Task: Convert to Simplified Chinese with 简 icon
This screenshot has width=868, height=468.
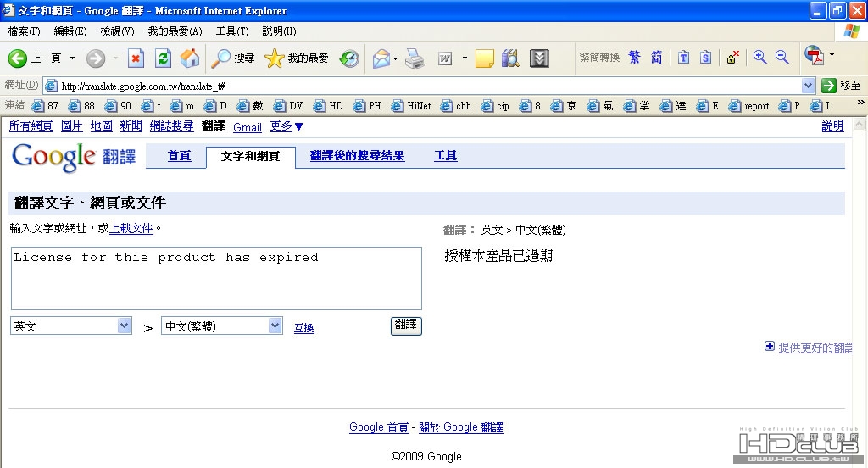Action: click(657, 57)
